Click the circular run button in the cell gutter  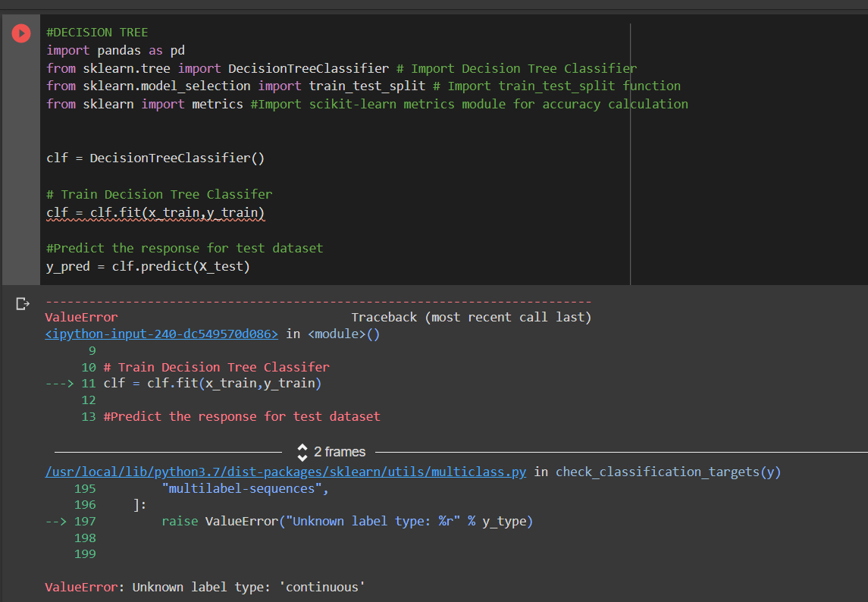click(x=20, y=33)
